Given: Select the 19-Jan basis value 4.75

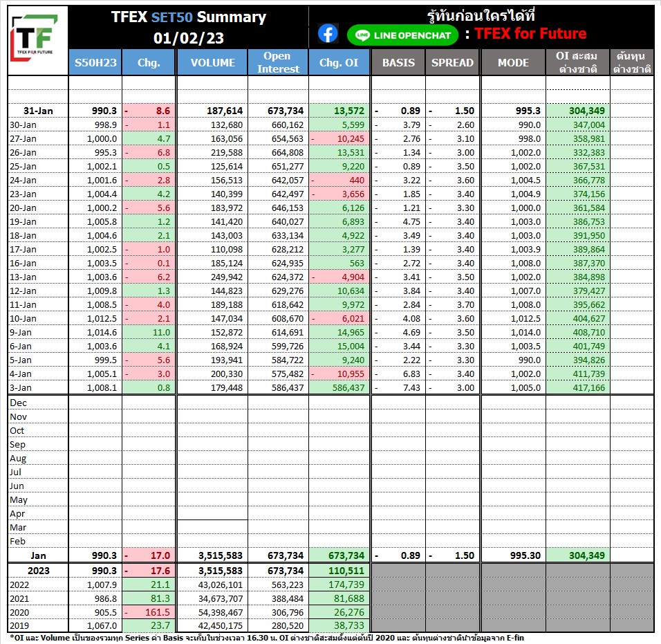Looking at the screenshot, I should (x=411, y=222).
